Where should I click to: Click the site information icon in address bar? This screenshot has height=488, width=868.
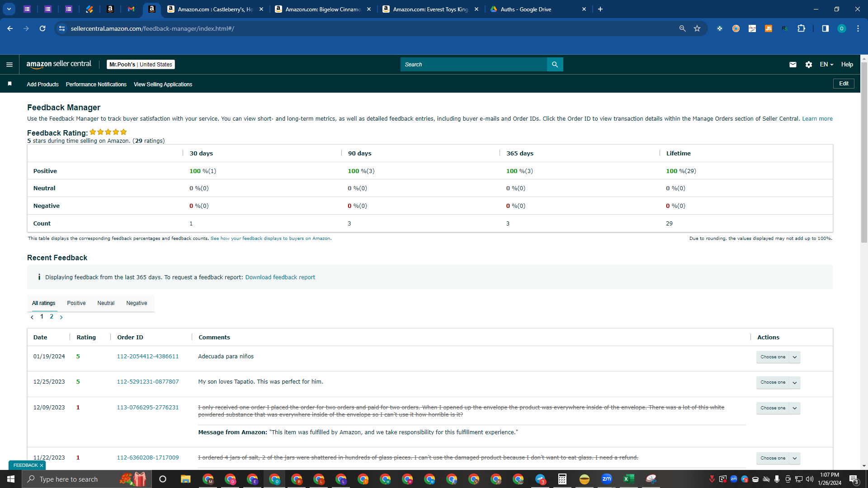click(x=62, y=28)
